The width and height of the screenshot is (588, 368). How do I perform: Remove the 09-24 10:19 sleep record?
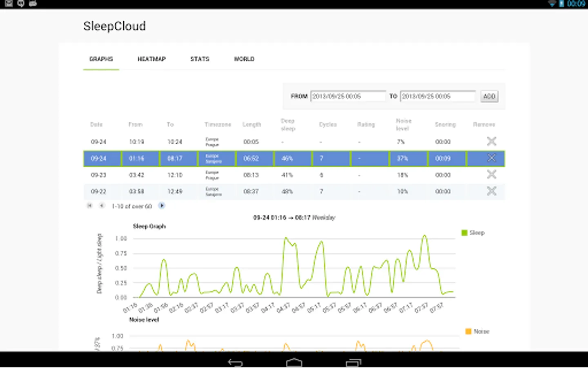(x=492, y=141)
